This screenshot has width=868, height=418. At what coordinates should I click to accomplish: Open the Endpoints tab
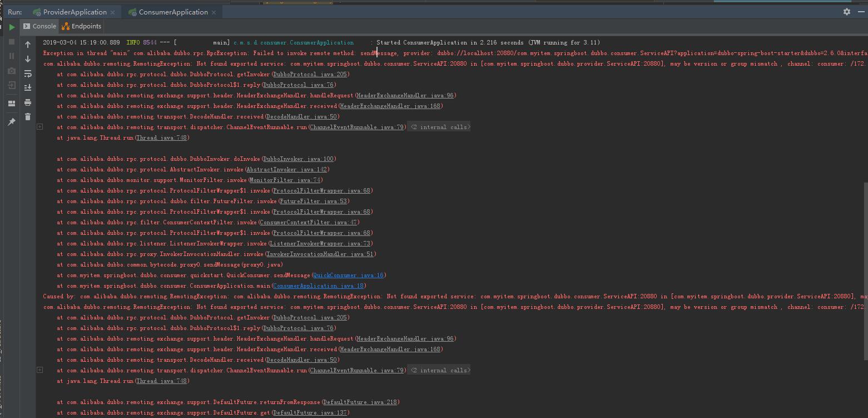82,26
